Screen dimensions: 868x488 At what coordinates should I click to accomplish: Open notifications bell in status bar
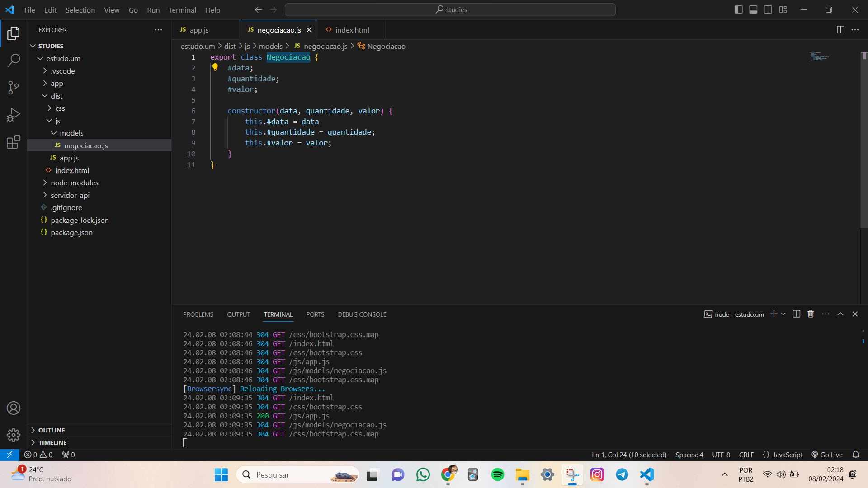pos(856,455)
